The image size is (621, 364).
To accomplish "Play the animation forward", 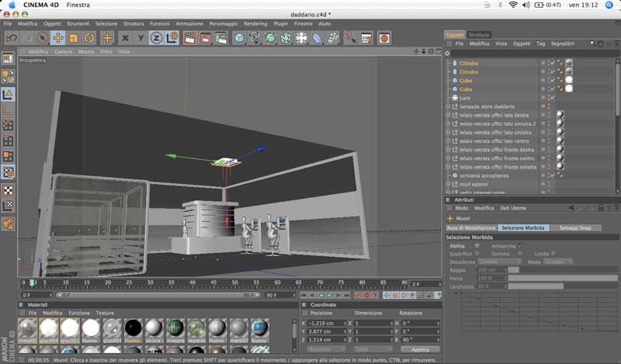I will tap(329, 295).
